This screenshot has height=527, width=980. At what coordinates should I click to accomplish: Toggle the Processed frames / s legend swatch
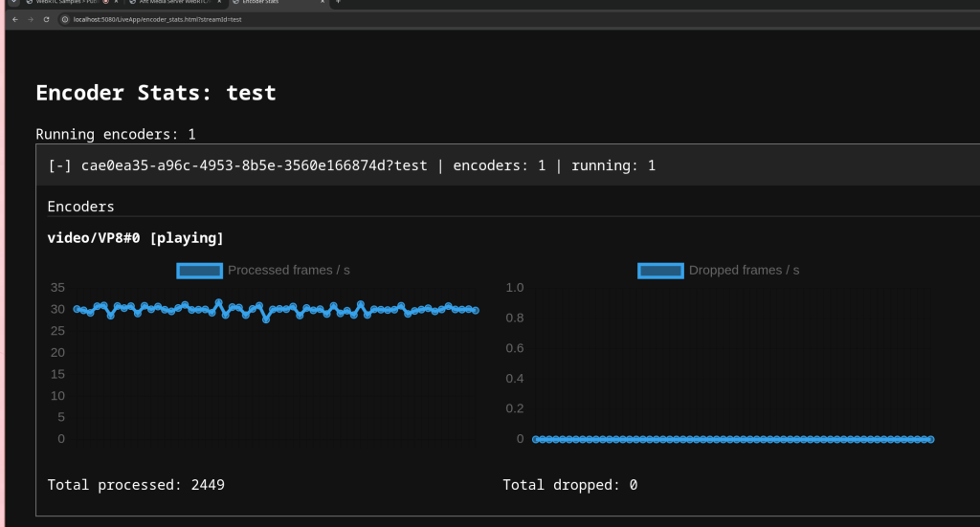click(199, 271)
